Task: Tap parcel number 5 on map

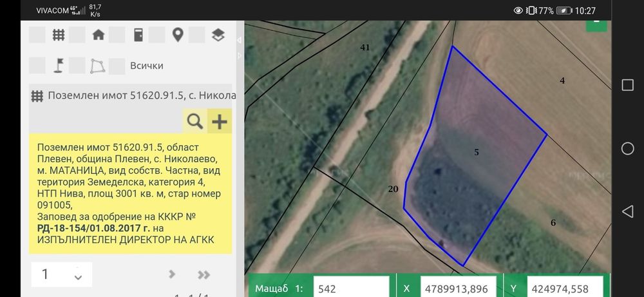Action: 477,153
